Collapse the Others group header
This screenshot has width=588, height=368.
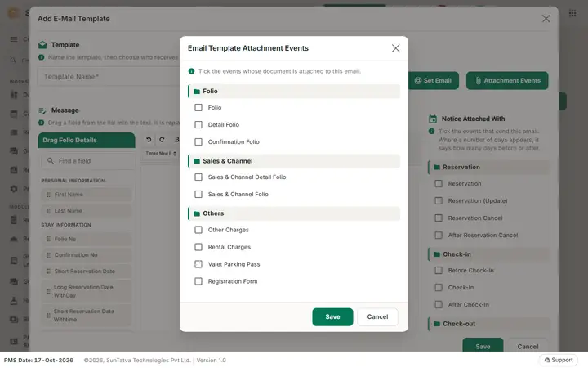click(294, 213)
